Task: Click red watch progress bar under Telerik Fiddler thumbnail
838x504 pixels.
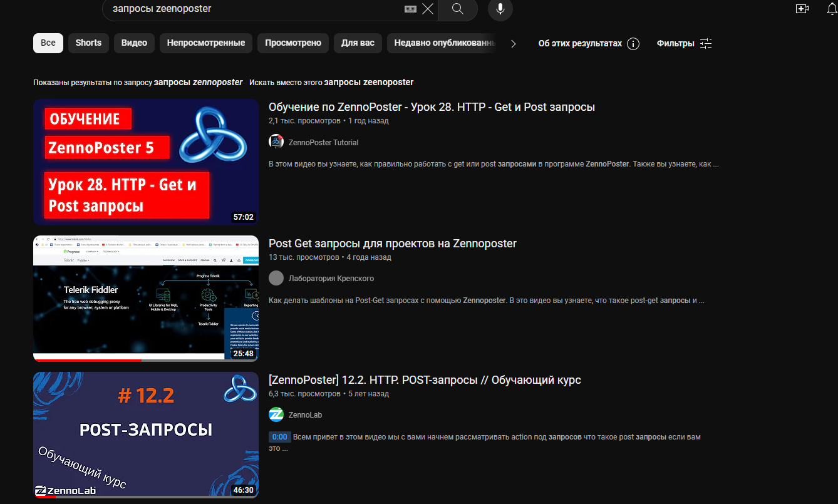Action: point(87,360)
